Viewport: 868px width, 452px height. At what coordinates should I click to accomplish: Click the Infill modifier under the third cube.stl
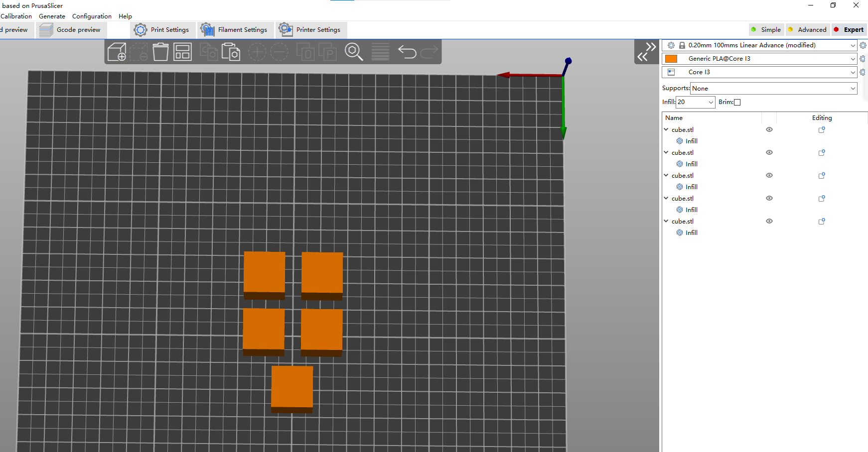[x=691, y=187]
